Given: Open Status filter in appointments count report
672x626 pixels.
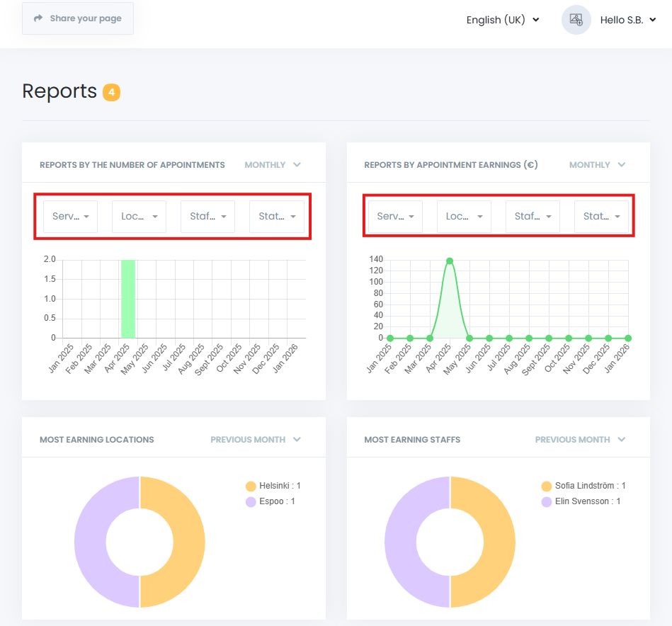Looking at the screenshot, I should (276, 217).
